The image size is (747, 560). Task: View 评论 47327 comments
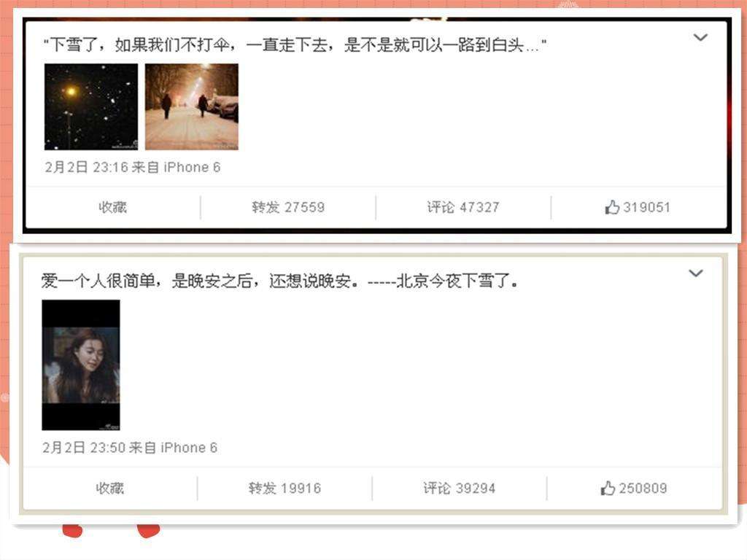[x=463, y=207]
